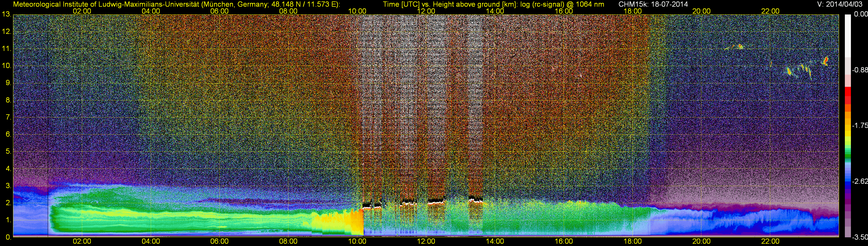Select 08:00 on the top time axis
Viewport: 868px width, 246px height.
(x=288, y=11)
